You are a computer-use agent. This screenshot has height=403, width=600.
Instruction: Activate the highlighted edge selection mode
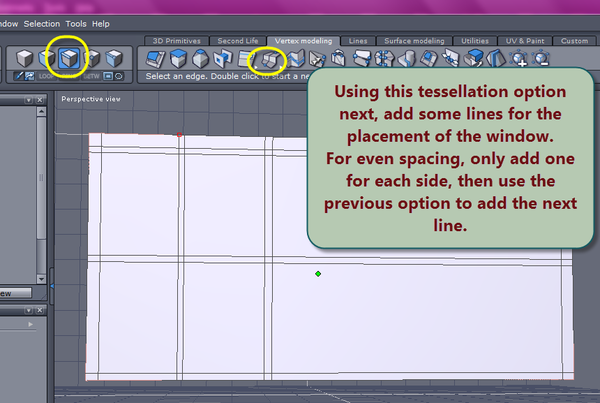pos(69,59)
